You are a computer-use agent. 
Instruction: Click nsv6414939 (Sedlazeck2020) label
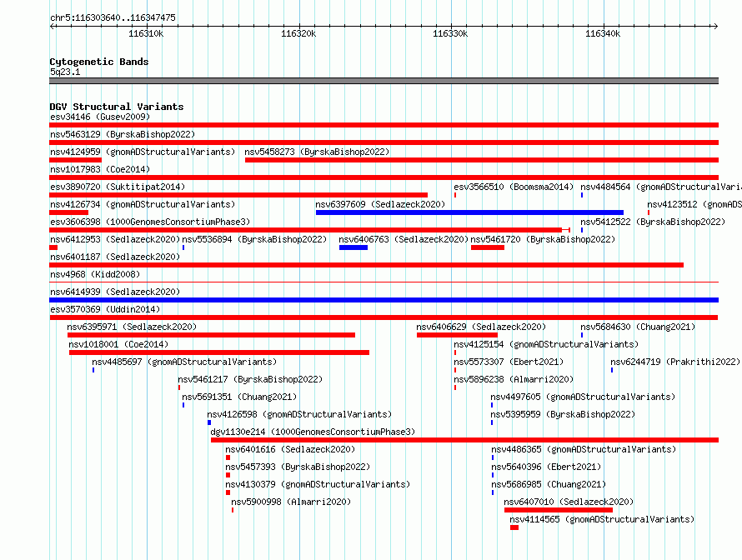point(115,292)
